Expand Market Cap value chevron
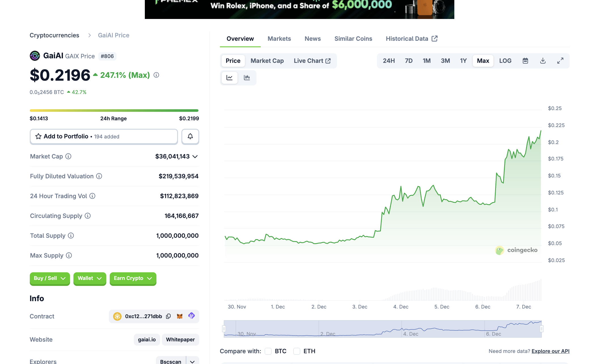Screen dimensions: 602x364 tap(195, 157)
